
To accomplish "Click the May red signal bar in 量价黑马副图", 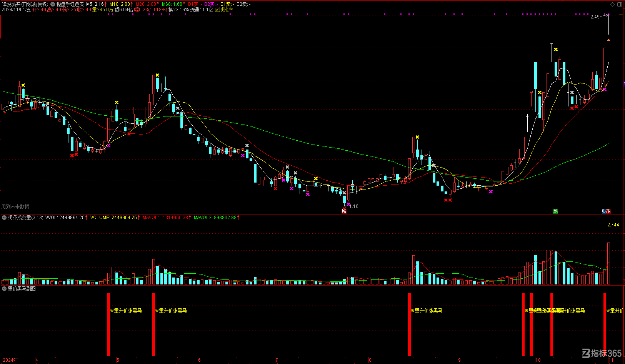I will [154, 324].
